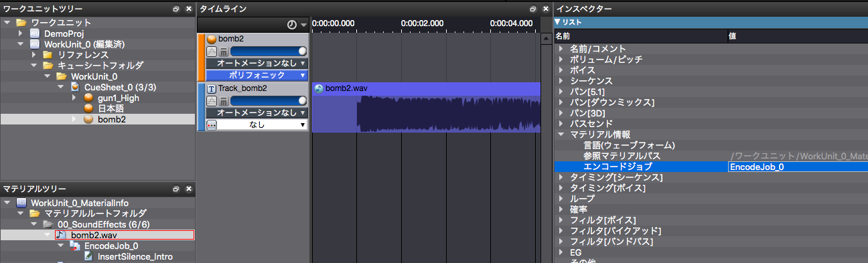Click the キューシートフォルダ folder icon
This screenshot has width=868, height=263.
(x=48, y=66)
